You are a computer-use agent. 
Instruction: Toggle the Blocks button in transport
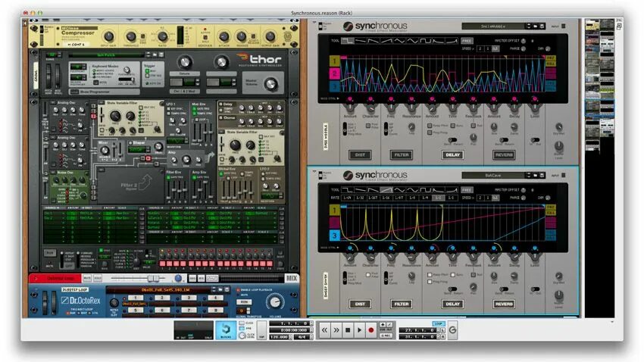click(226, 330)
